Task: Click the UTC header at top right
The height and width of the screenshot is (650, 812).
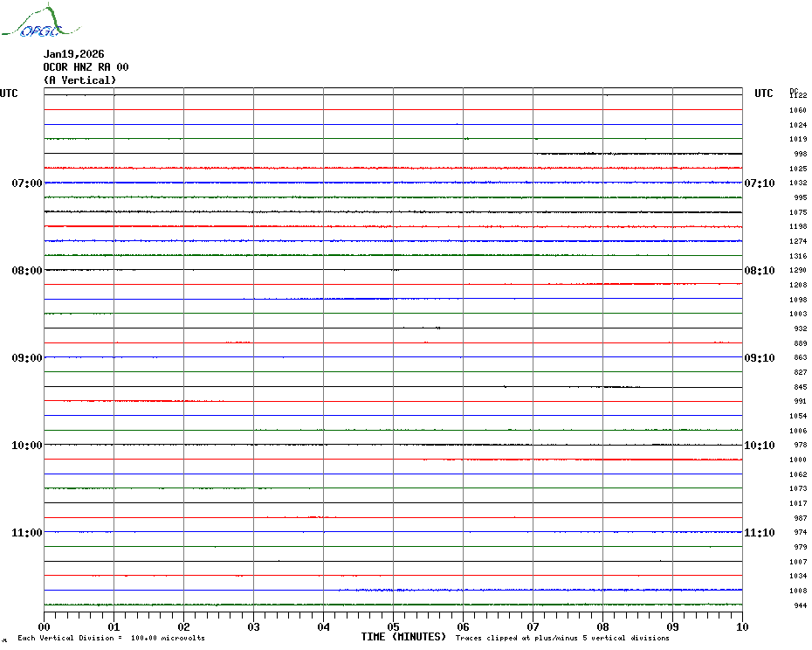Action: point(764,93)
